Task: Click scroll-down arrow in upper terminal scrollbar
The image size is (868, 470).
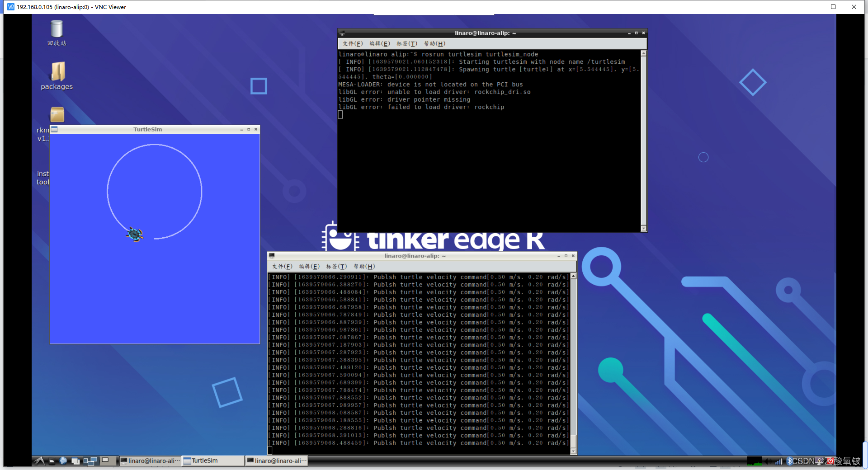Action: [x=644, y=228]
